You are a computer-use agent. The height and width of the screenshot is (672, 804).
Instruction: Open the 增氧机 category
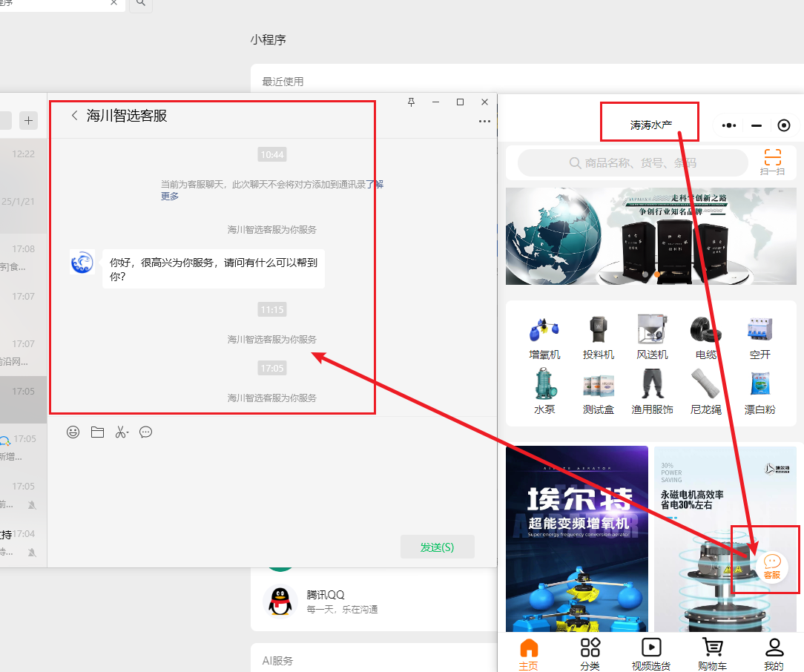coord(544,337)
